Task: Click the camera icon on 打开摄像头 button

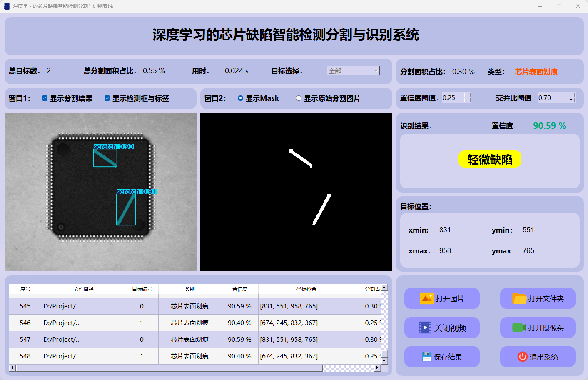Action: point(519,327)
